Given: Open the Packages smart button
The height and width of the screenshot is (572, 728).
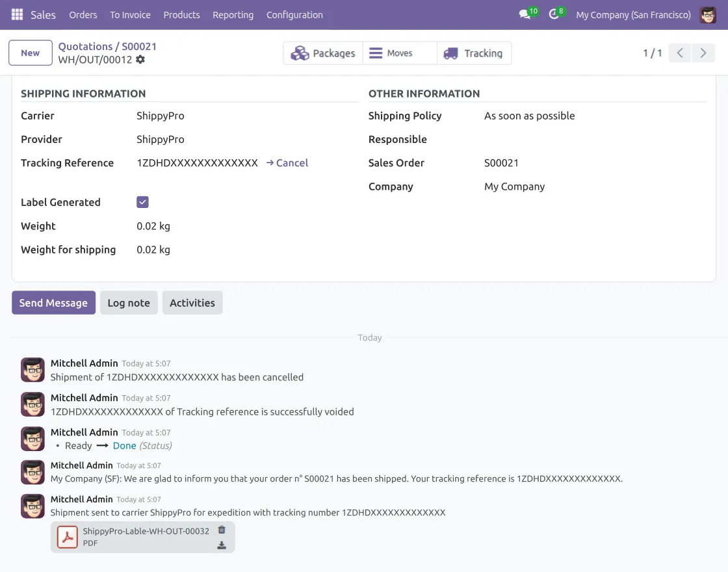Looking at the screenshot, I should [323, 53].
